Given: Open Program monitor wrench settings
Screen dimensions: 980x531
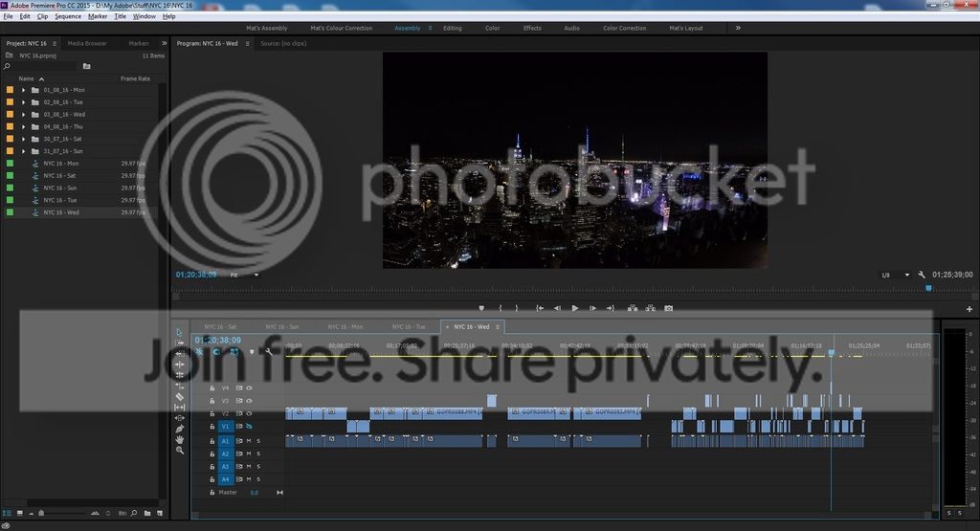Looking at the screenshot, I should [921, 275].
